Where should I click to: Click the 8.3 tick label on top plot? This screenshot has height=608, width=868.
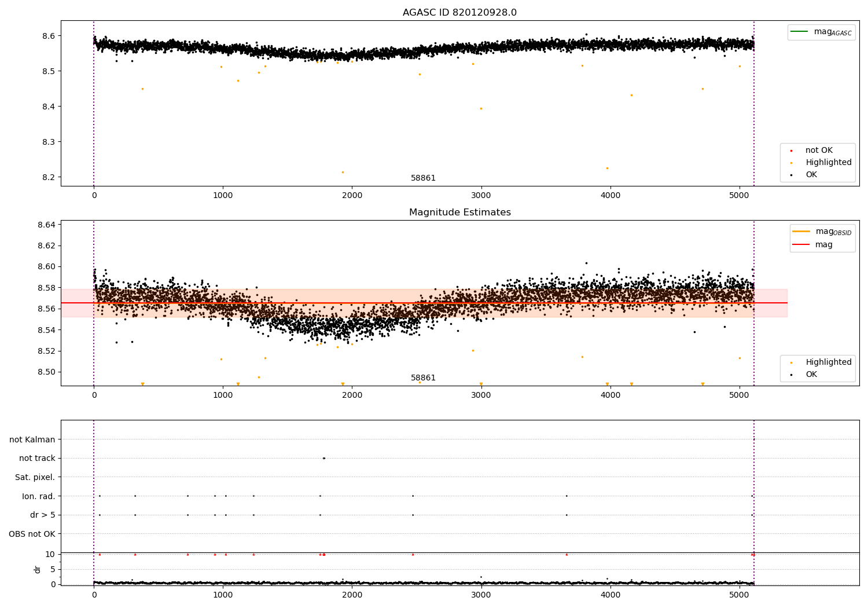(49, 142)
